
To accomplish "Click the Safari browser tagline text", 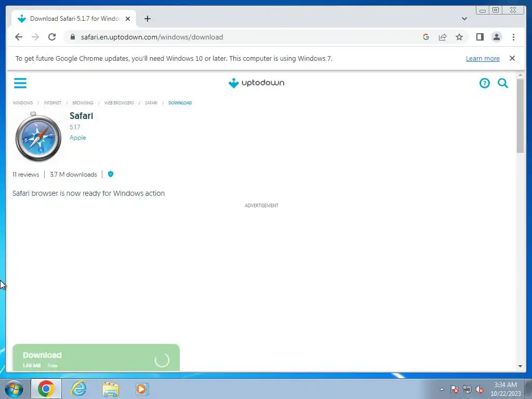I will point(88,193).
